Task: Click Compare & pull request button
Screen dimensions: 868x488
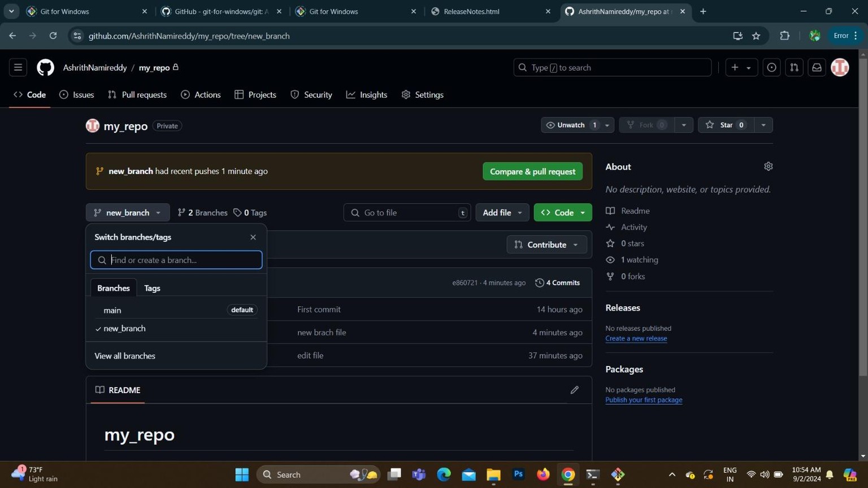Action: point(532,171)
